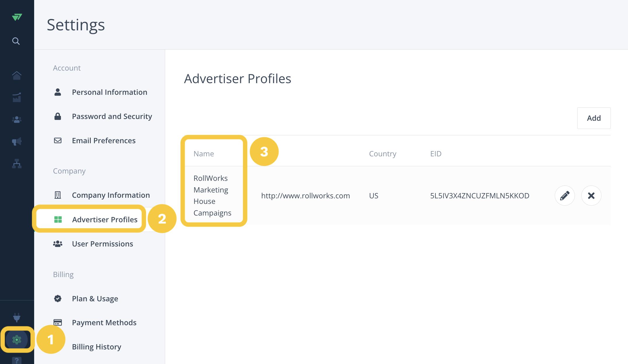Click the Add profile button

[x=594, y=118]
